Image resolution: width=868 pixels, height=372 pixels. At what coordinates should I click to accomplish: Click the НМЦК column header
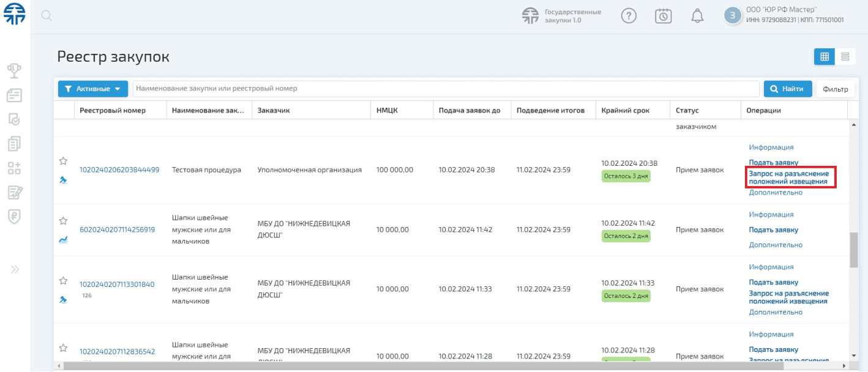387,111
